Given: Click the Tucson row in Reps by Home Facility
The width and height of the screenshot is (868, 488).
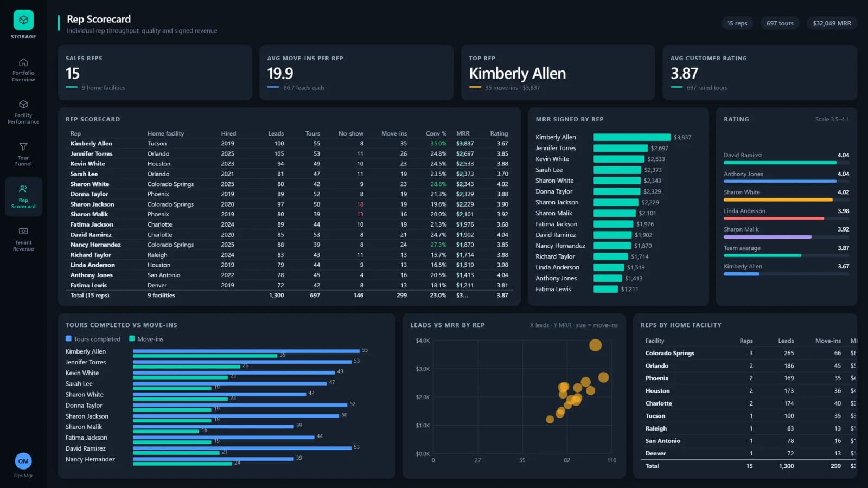Looking at the screenshot, I should coord(749,416).
